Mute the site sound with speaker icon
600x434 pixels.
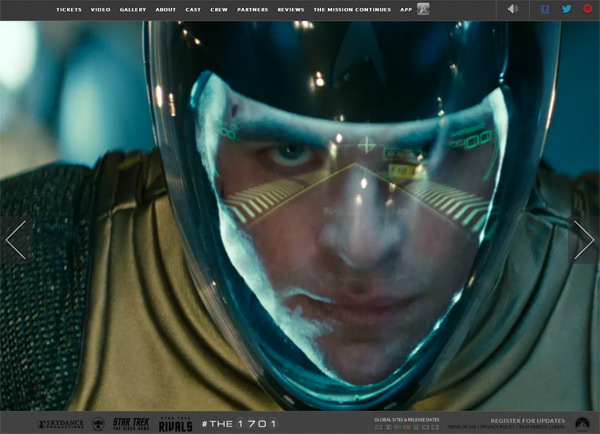512,9
